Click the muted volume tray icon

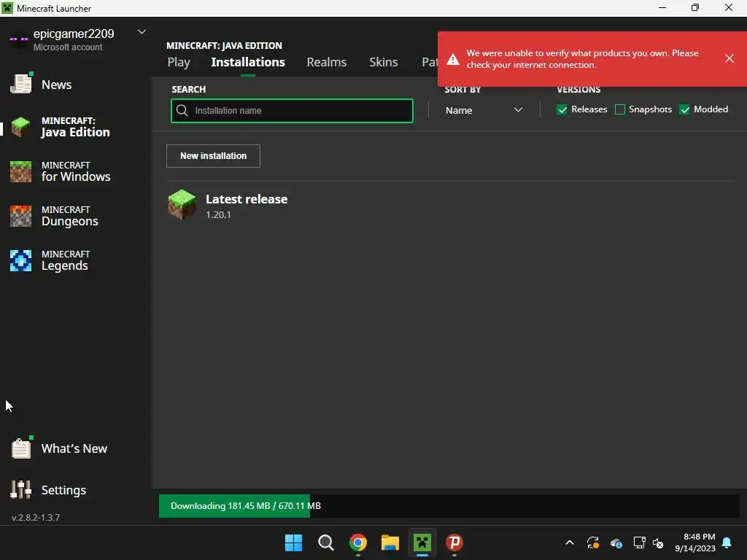pos(659,542)
